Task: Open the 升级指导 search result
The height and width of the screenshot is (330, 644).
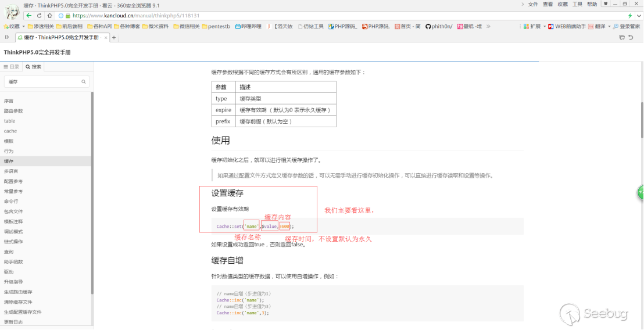Action: [x=13, y=282]
